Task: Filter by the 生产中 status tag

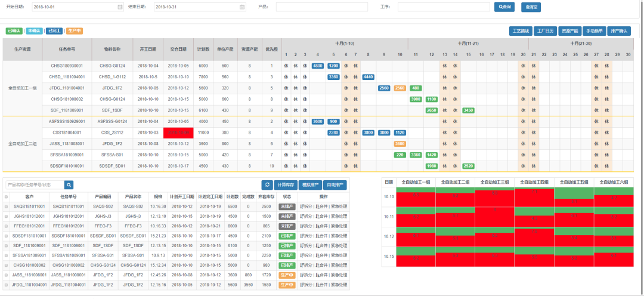Action: click(74, 30)
